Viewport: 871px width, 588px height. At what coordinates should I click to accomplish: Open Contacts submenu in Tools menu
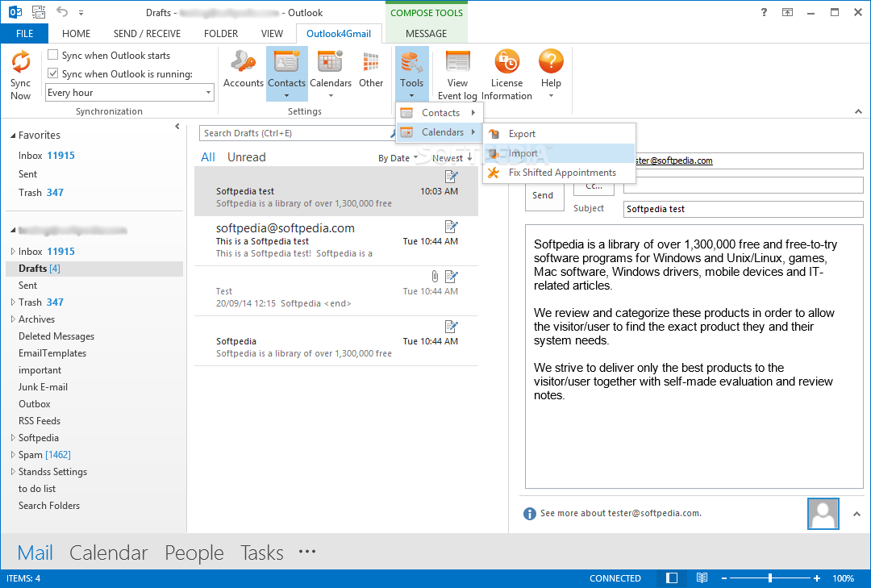pyautogui.click(x=439, y=113)
